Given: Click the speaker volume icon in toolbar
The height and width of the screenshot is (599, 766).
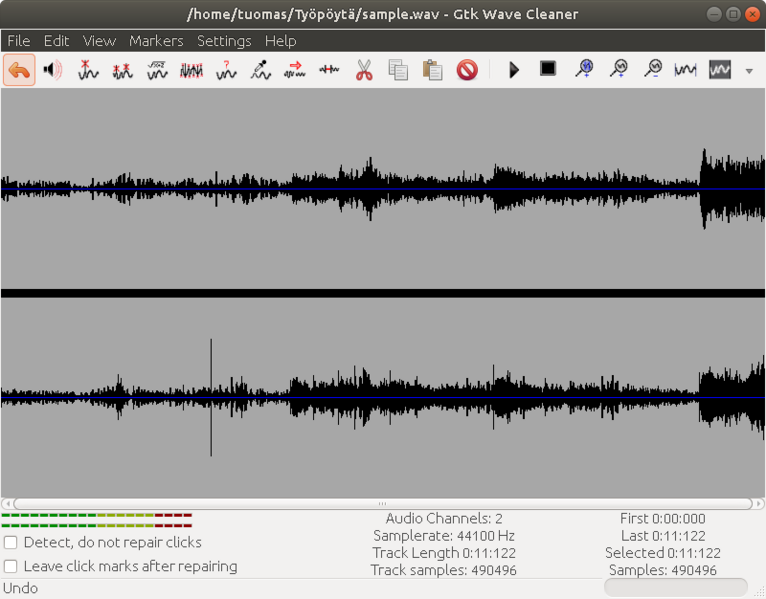Looking at the screenshot, I should click(x=53, y=70).
